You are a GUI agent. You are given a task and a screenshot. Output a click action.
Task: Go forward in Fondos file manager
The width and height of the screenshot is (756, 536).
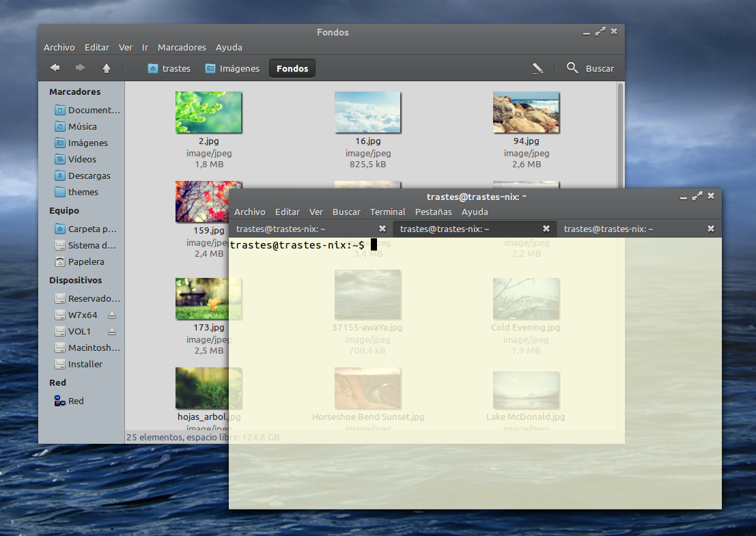coord(80,68)
